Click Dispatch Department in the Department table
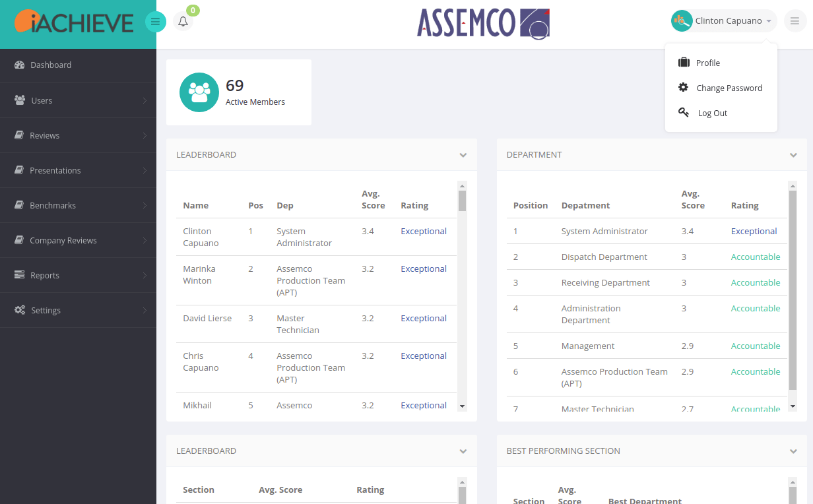The image size is (813, 504). pos(604,257)
